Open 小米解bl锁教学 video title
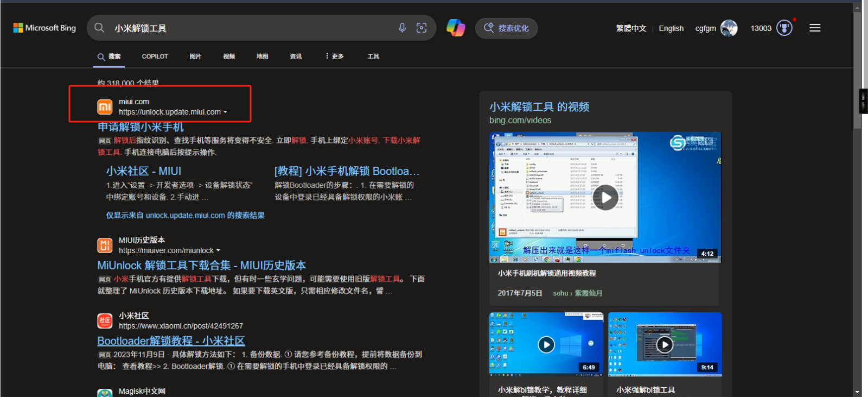The height and width of the screenshot is (397, 868). pos(542,390)
